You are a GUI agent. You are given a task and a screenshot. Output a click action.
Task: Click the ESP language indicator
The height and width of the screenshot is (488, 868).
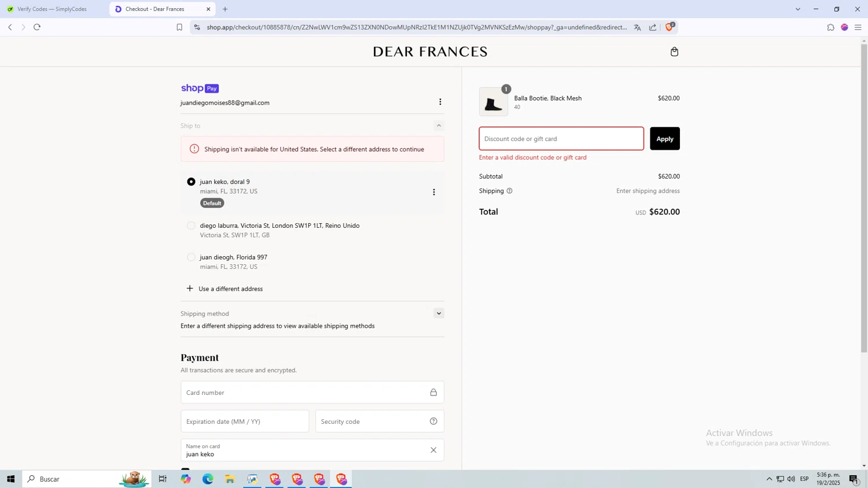pyautogui.click(x=804, y=479)
